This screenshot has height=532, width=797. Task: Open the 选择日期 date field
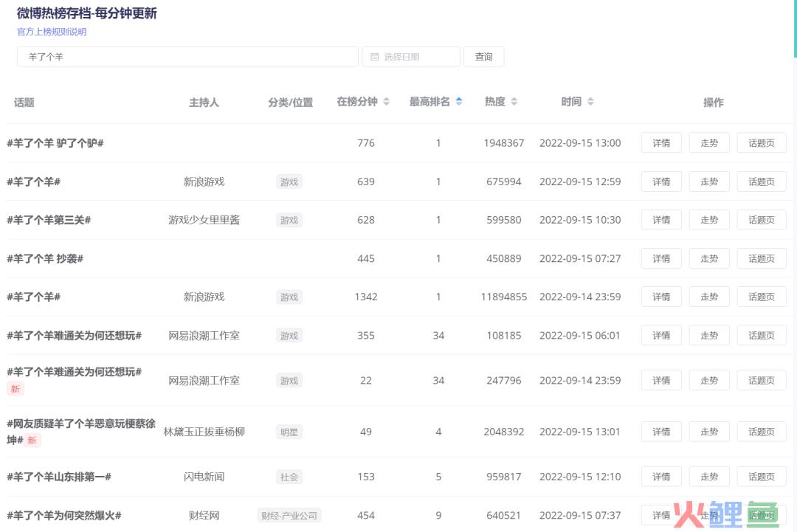pos(411,57)
